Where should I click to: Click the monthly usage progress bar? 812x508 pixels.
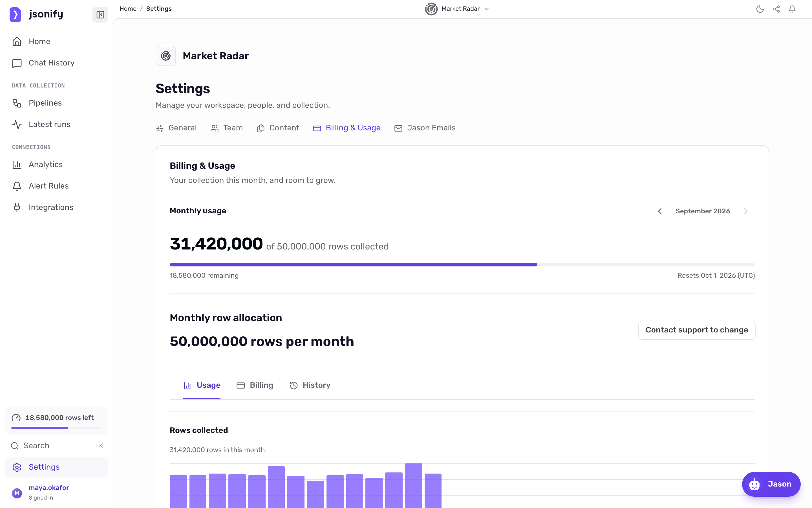point(462,265)
